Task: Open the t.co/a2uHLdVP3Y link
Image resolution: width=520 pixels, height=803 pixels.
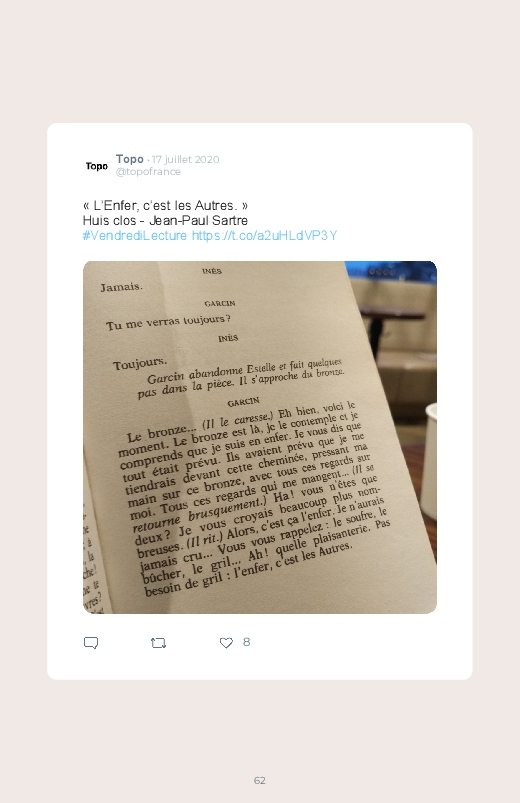Action: pyautogui.click(x=264, y=236)
